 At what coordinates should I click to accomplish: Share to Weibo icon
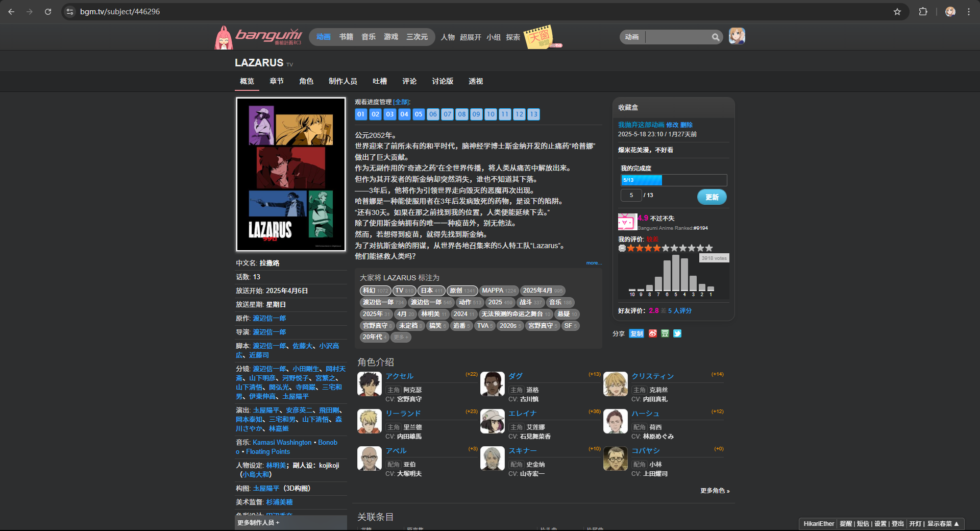[652, 333]
